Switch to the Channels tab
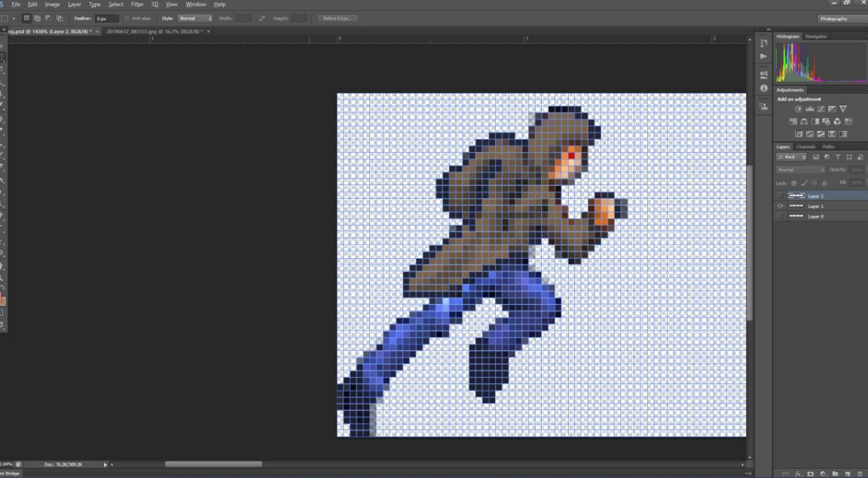The width and height of the screenshot is (868, 478). 805,147
